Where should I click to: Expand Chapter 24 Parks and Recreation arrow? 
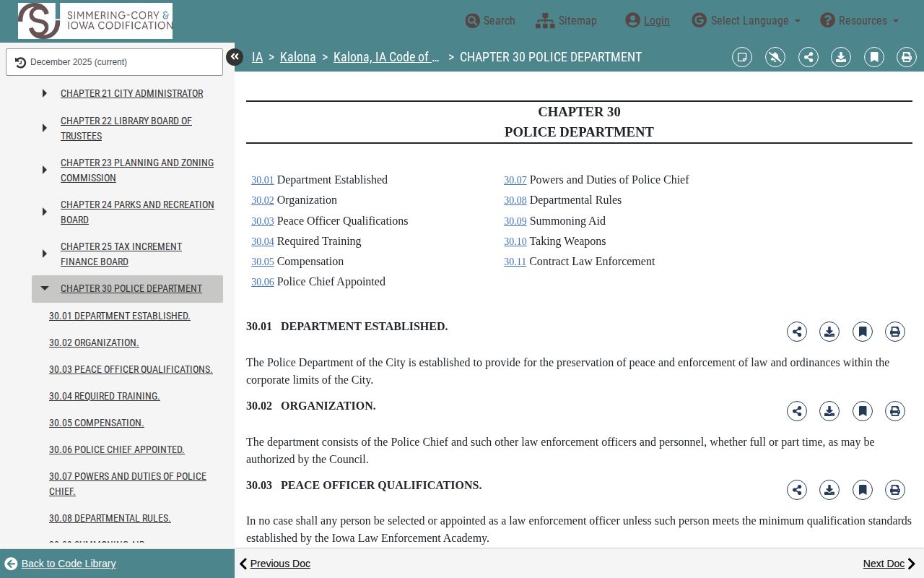[45, 212]
